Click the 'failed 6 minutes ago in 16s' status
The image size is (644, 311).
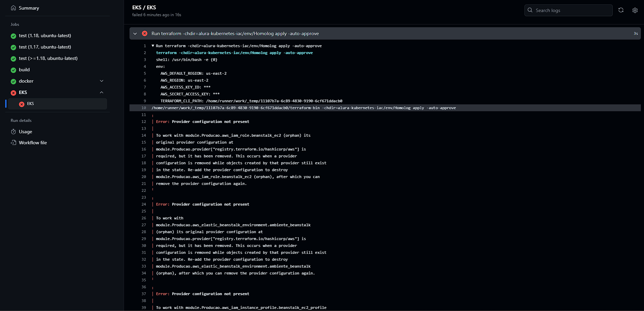coord(157,15)
